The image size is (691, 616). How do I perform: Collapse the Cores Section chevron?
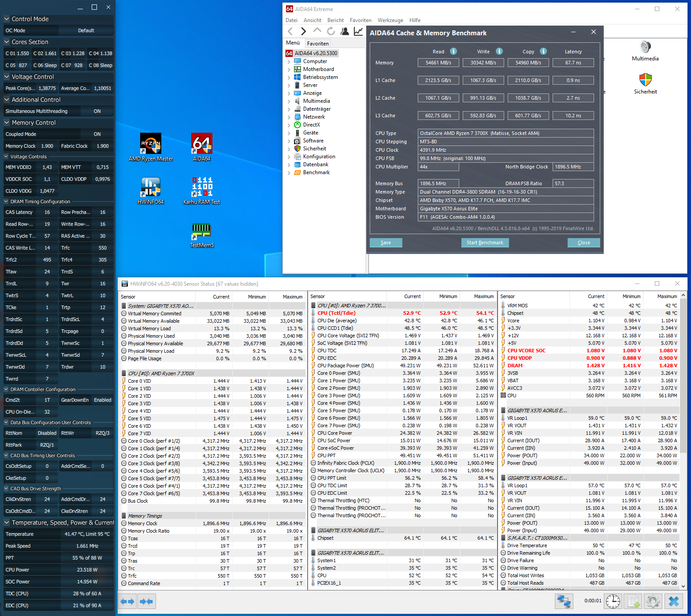pos(7,42)
